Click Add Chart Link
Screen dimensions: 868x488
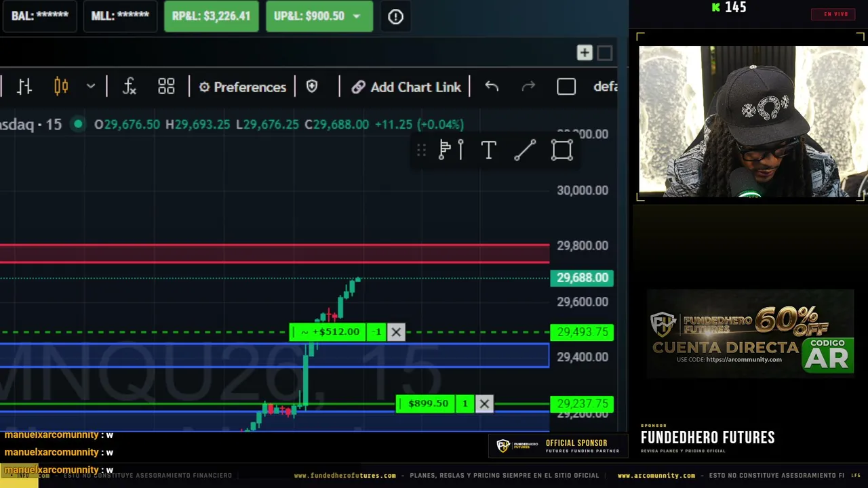click(406, 87)
